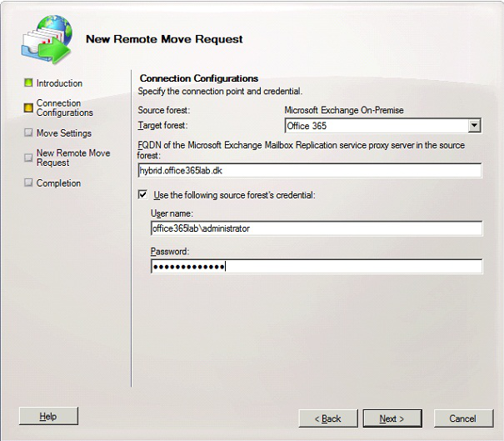Focus the Password input field

coord(317,266)
